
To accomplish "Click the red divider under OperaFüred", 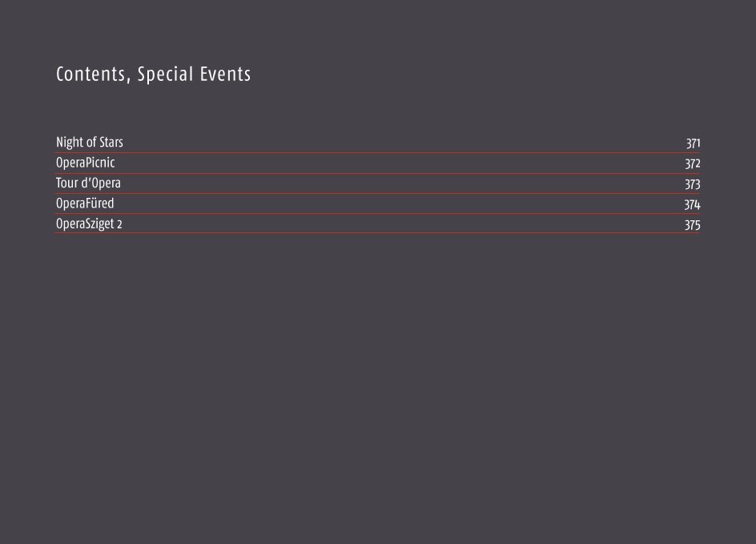I will 377,214.
